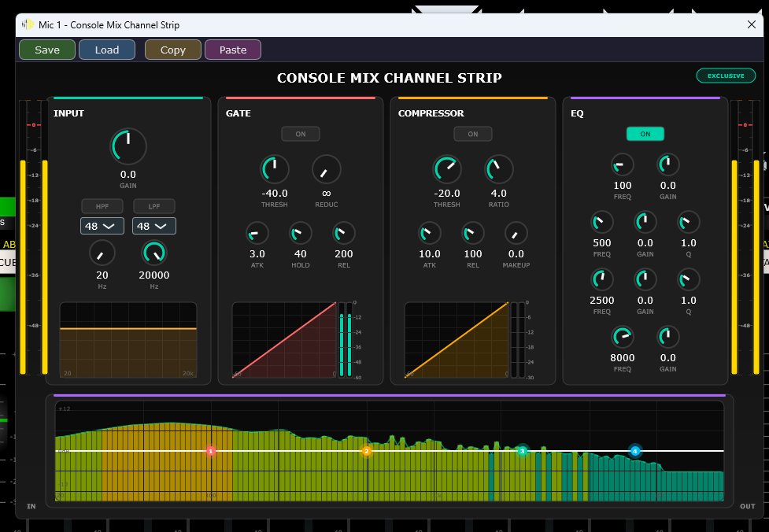769x532 pixels.
Task: Click the -40.0 Gate threshold value
Action: tap(274, 193)
